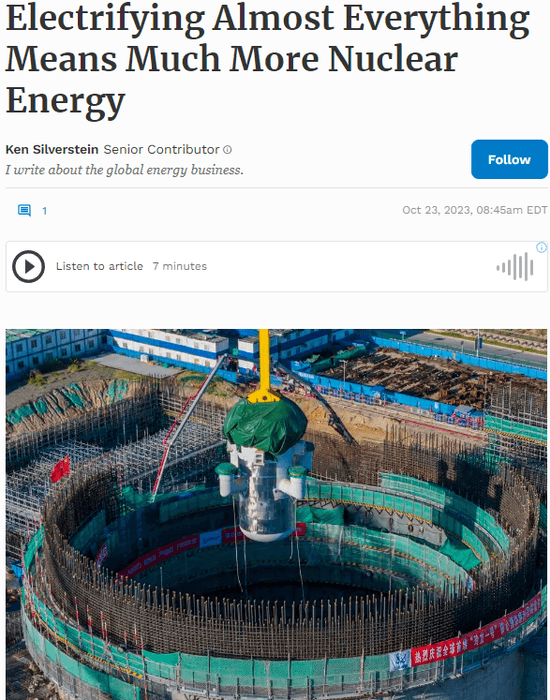The height and width of the screenshot is (700, 550).
Task: Play the Listen to article audio
Action: click(x=28, y=267)
